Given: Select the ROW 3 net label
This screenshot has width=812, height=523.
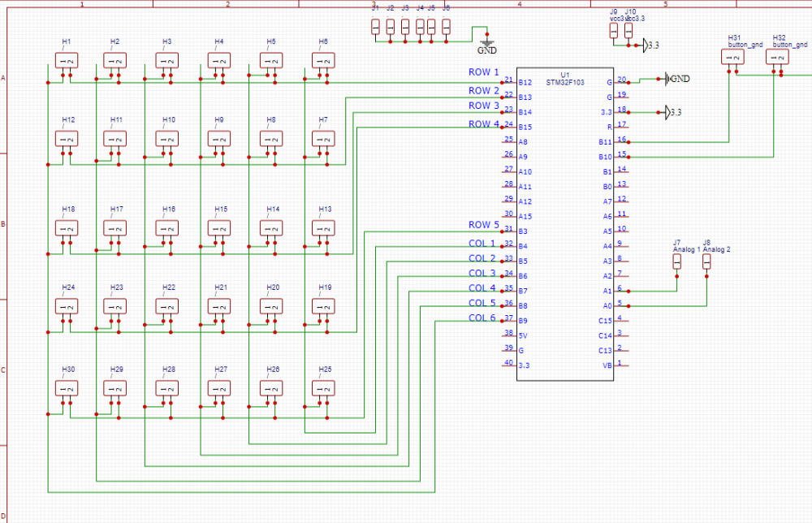Looking at the screenshot, I should 484,106.
